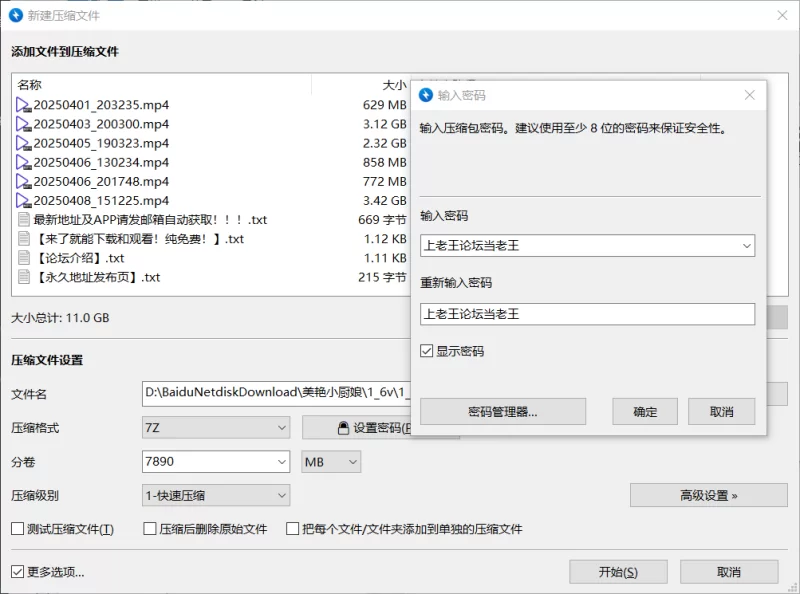Uncheck the 显示密码 checkbox
The height and width of the screenshot is (594, 800).
[427, 351]
